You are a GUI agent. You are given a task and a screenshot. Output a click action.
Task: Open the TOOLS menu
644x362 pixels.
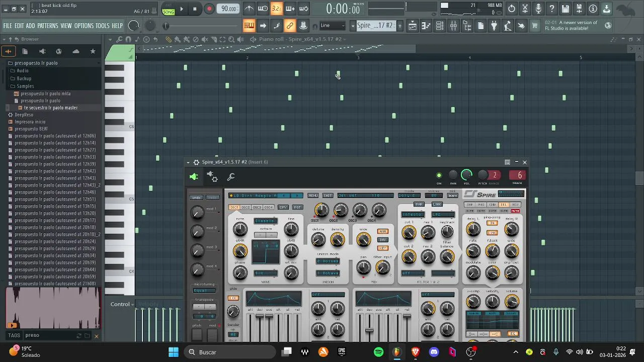pos(103,26)
